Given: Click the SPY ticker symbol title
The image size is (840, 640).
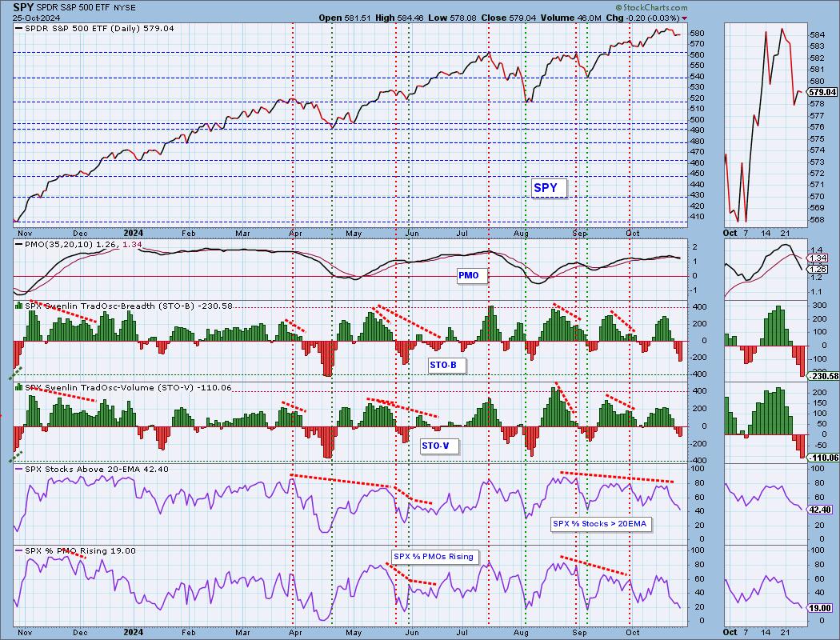Looking at the screenshot, I should [x=23, y=7].
